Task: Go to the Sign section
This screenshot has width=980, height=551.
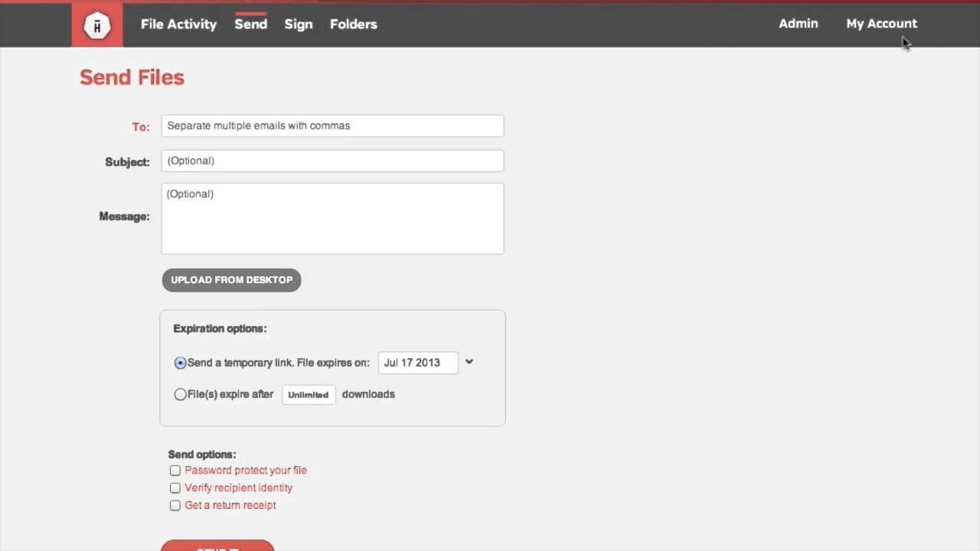Action: click(x=298, y=24)
